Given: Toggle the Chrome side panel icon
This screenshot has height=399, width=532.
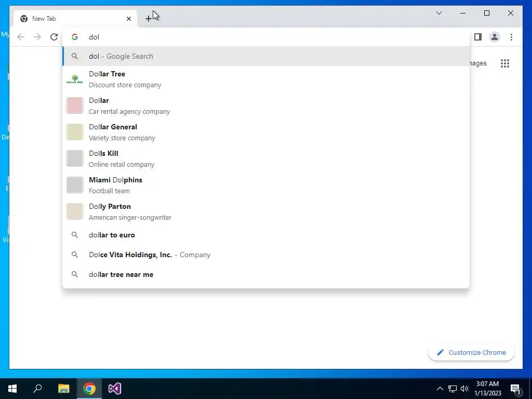Looking at the screenshot, I should point(478,37).
